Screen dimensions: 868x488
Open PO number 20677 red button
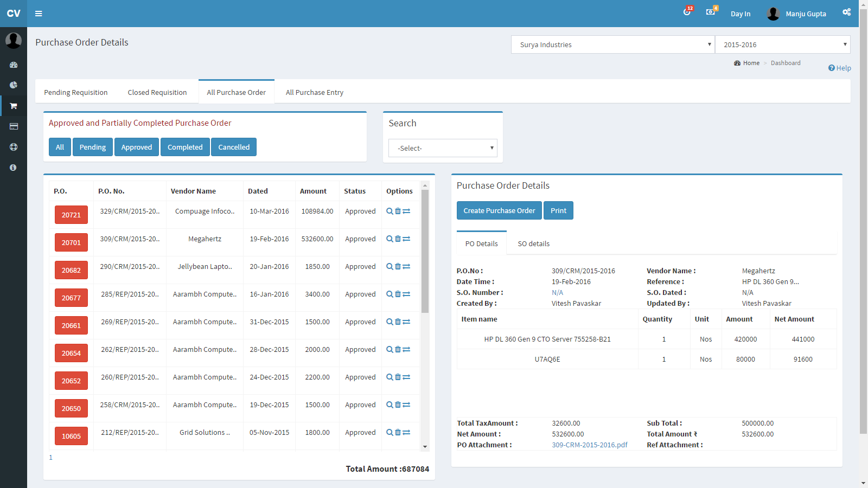tap(71, 298)
